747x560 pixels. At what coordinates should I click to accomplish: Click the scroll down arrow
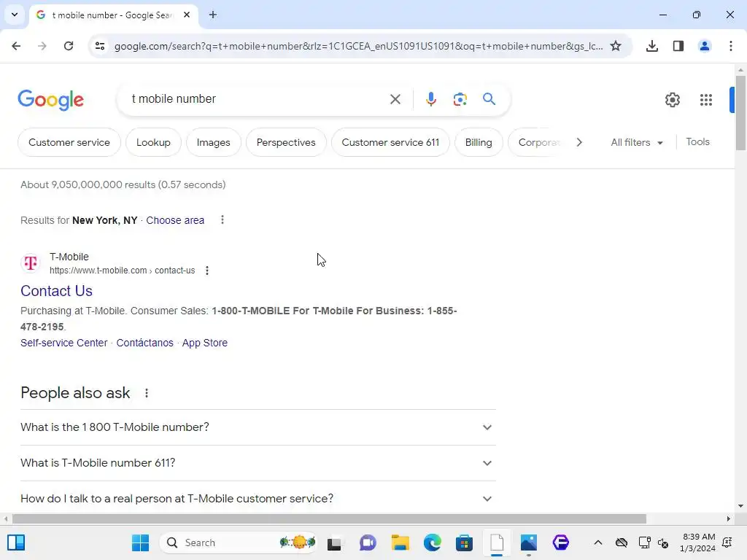740,506
